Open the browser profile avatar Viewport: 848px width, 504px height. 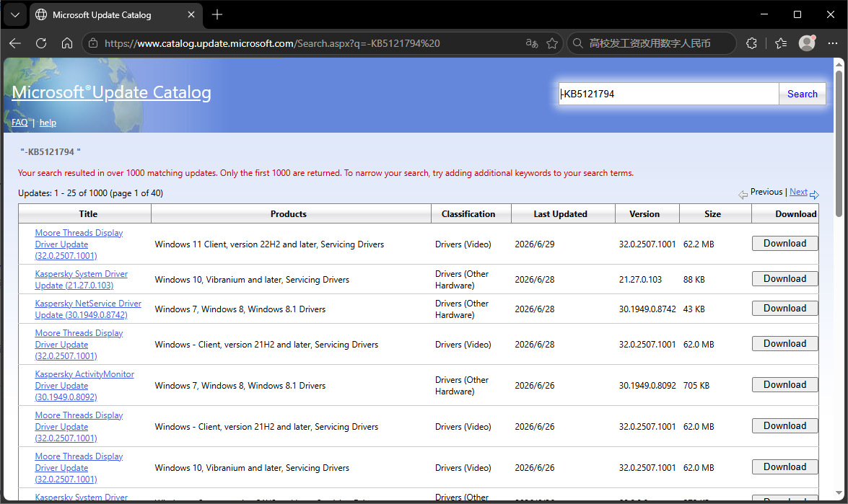coord(807,43)
